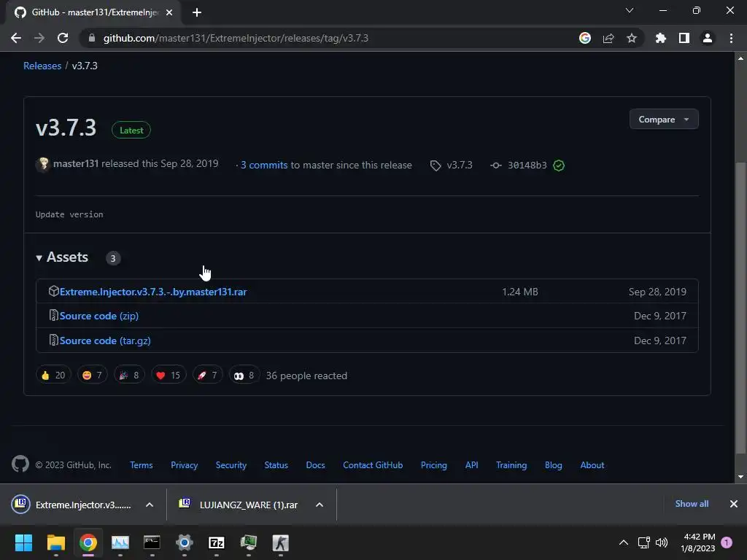Open the Windows Start menu

tap(23, 542)
